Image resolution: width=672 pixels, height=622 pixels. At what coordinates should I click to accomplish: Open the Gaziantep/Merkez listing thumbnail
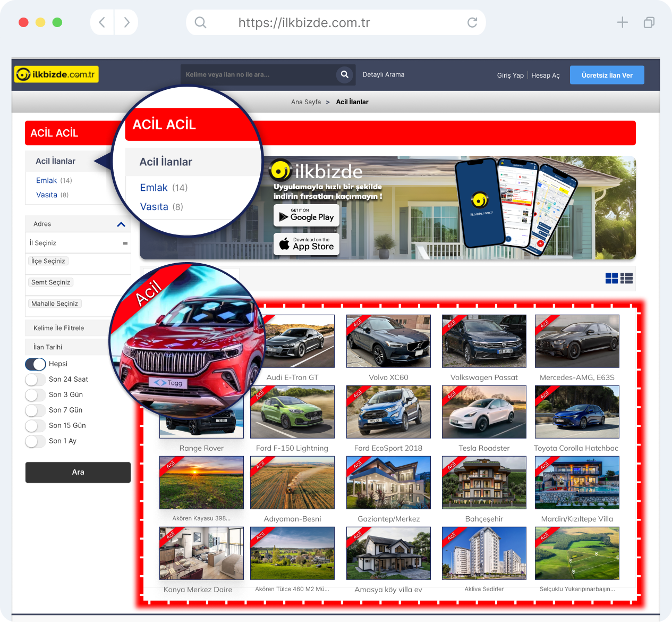coord(388,483)
